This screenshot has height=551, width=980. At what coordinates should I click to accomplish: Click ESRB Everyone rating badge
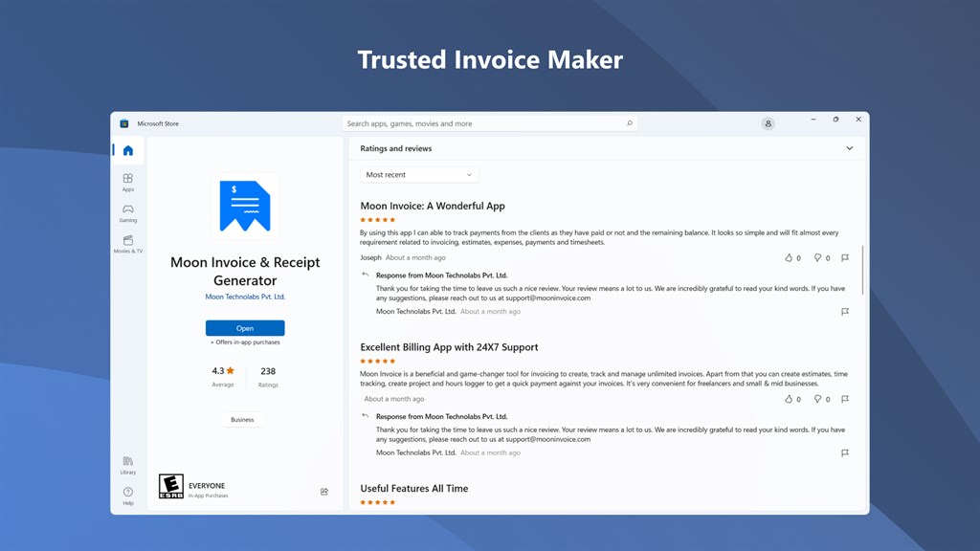170,486
